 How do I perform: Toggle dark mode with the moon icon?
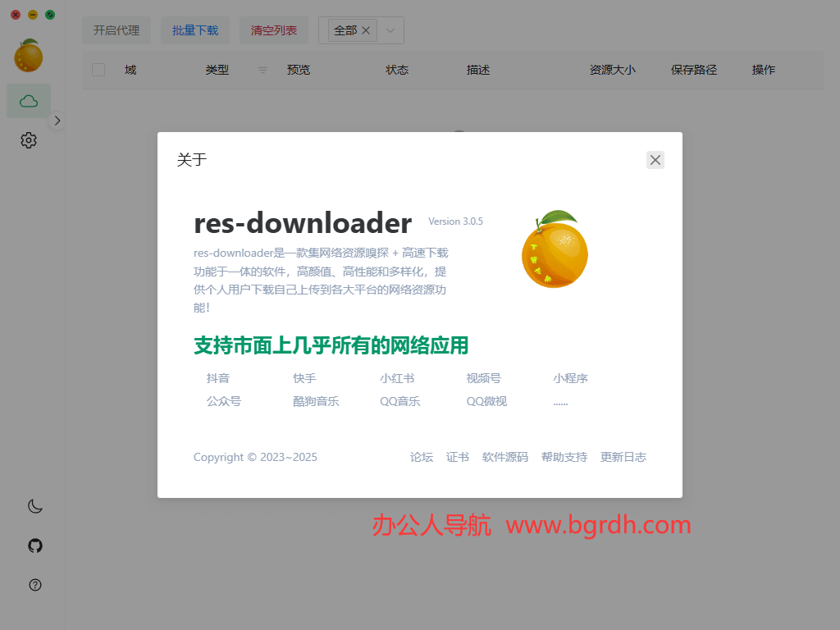click(x=34, y=506)
